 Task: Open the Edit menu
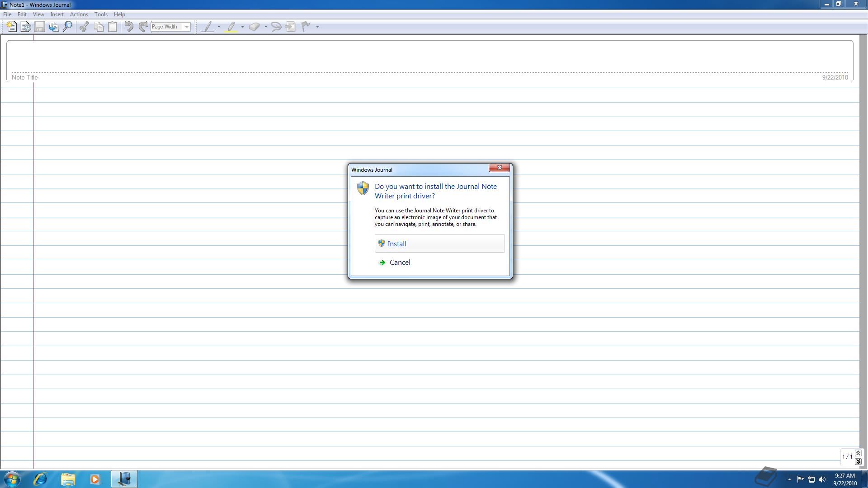click(22, 14)
